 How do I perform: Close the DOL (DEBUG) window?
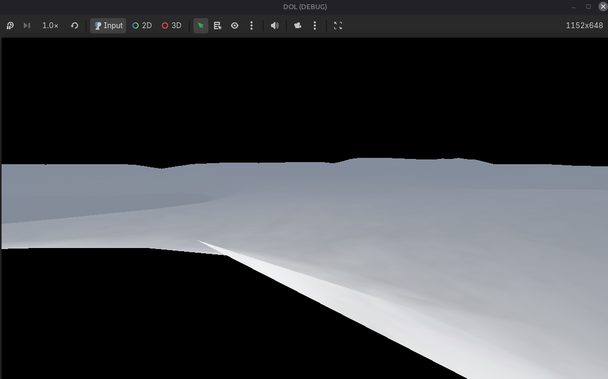click(603, 7)
